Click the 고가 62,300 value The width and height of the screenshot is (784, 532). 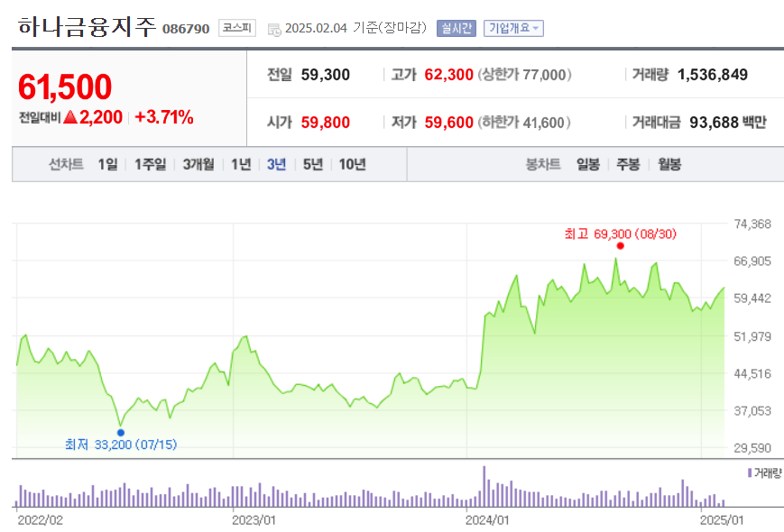pos(449,75)
